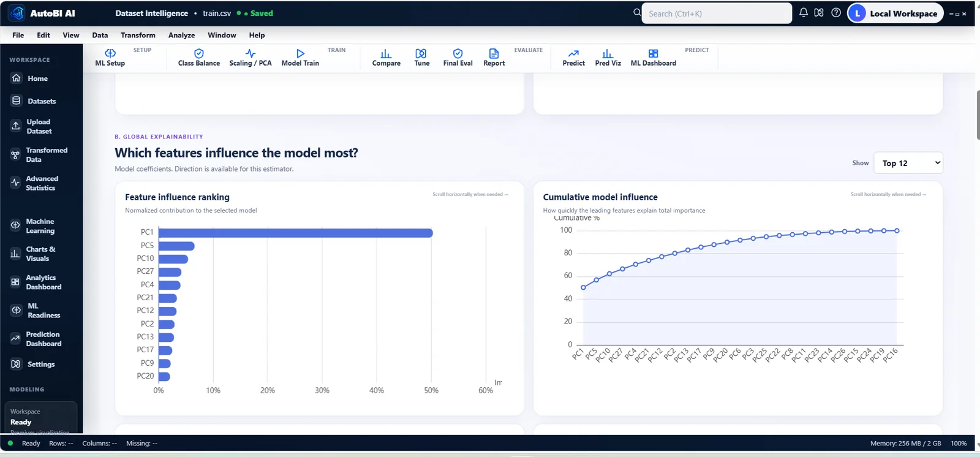980x457 pixels.
Task: Open the File menu
Action: [18, 36]
